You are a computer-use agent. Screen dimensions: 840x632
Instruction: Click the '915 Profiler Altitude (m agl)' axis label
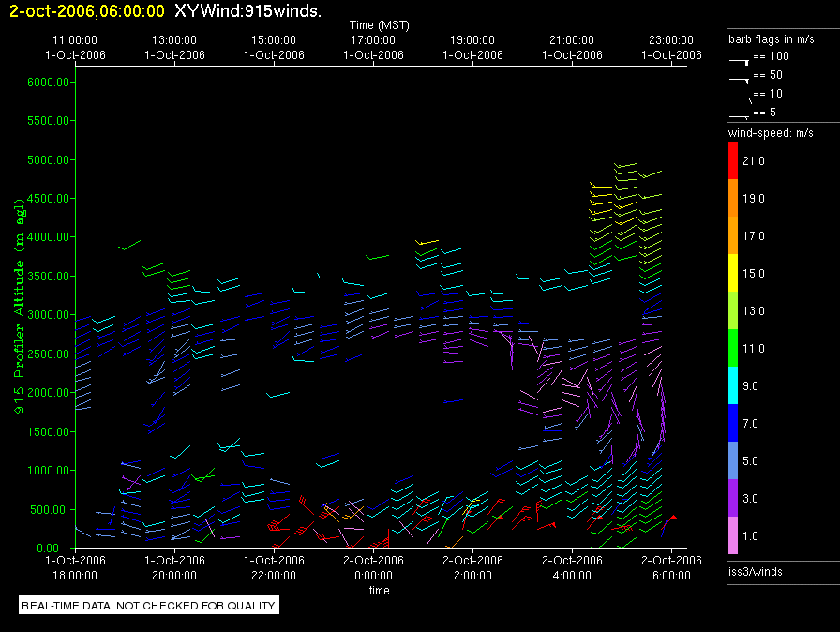pos(19,306)
